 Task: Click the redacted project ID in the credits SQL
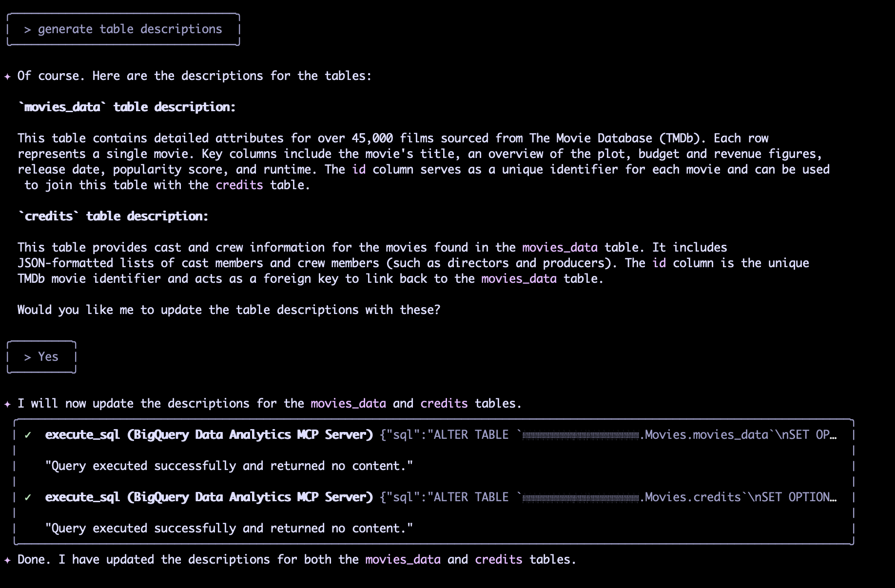point(580,498)
